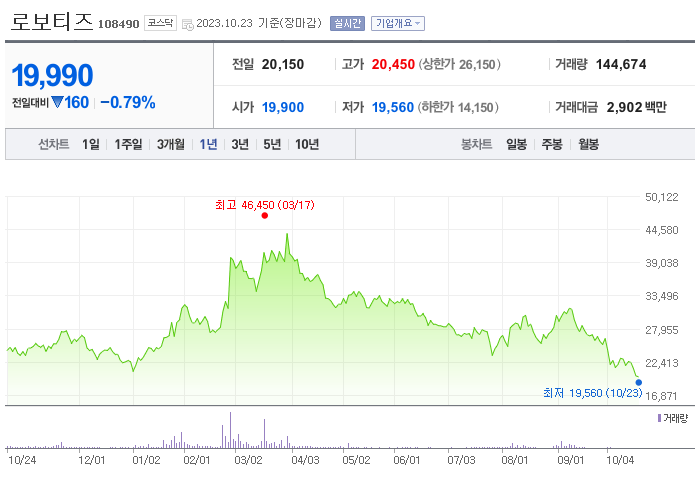Open the 기업개요 dropdown
Screen dimensions: 695x483
(398, 23)
